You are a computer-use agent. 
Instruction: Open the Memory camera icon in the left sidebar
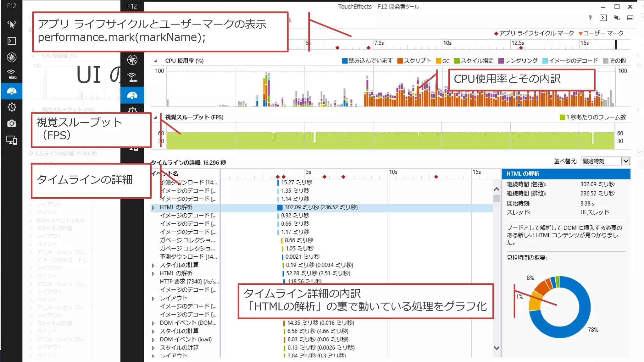pyautogui.click(x=12, y=123)
